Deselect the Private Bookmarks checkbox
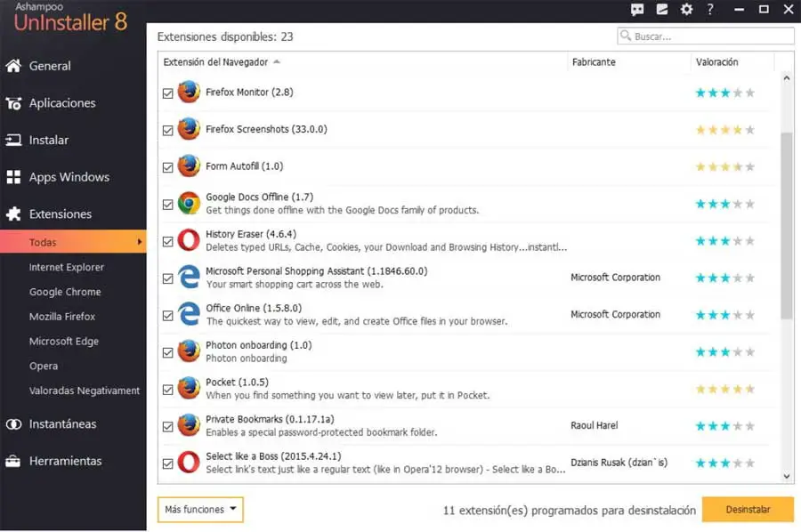Viewport: 801px width, 532px height. coord(168,426)
